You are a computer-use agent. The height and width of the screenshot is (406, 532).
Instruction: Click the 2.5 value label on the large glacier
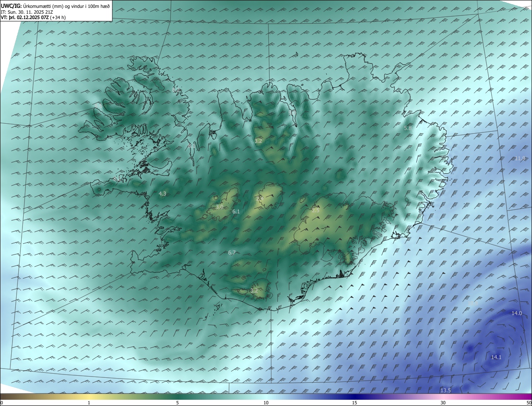[315, 210]
